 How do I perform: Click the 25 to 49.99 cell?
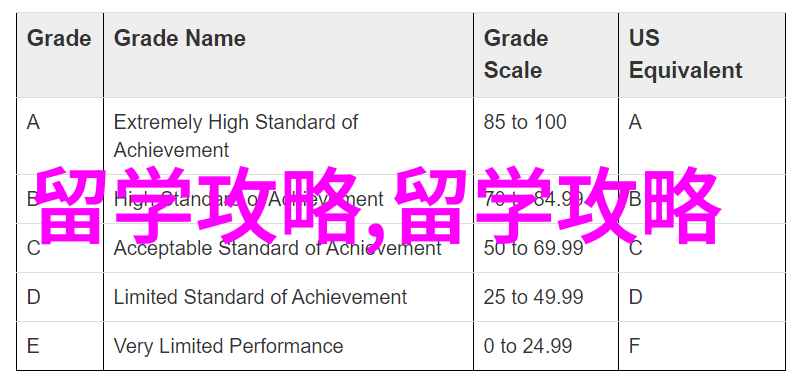tap(546, 297)
